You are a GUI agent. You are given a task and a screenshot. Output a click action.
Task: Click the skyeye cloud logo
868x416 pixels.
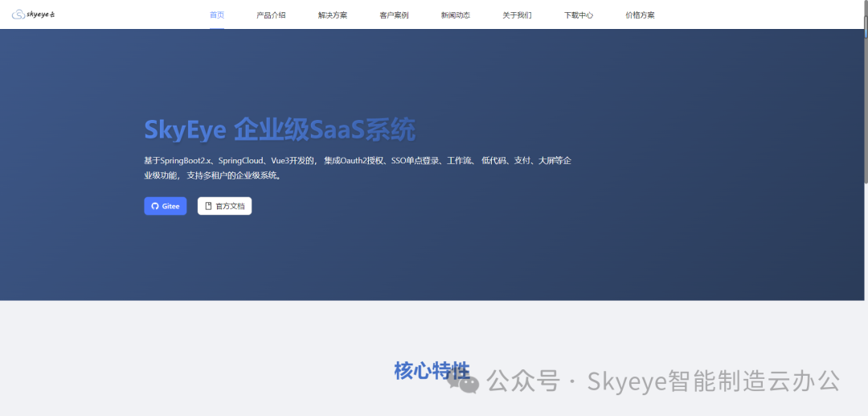[33, 14]
